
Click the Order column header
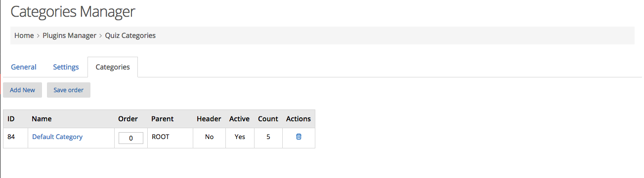[x=128, y=119]
